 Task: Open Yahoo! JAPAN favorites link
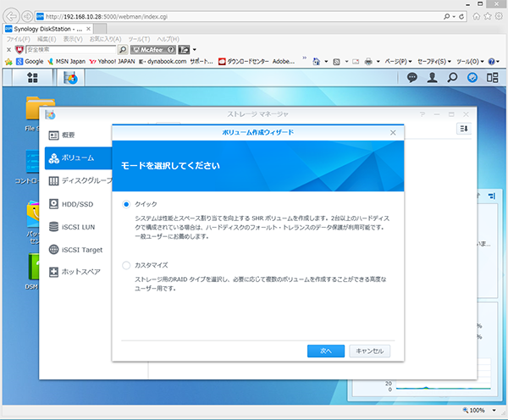click(x=112, y=61)
